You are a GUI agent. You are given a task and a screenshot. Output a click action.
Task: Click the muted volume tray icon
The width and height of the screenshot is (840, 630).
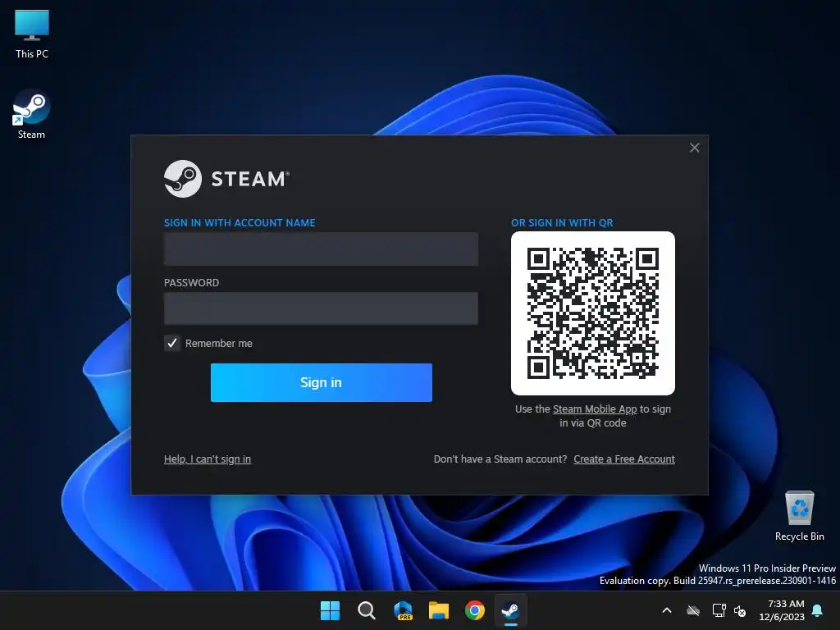[740, 610]
